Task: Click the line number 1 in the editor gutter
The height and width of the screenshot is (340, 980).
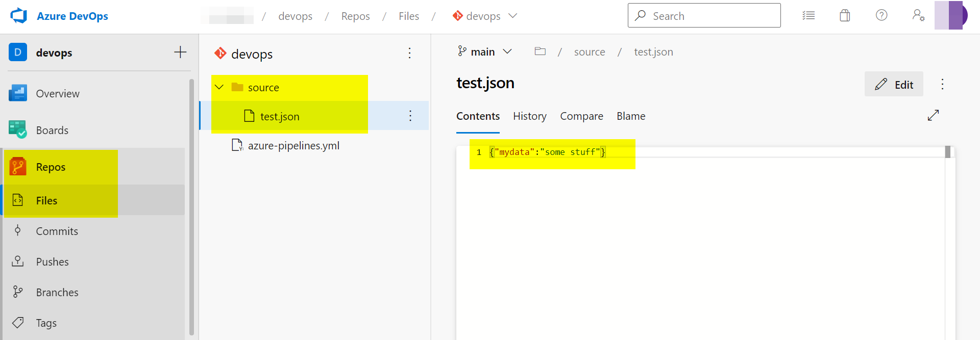Action: 479,152
